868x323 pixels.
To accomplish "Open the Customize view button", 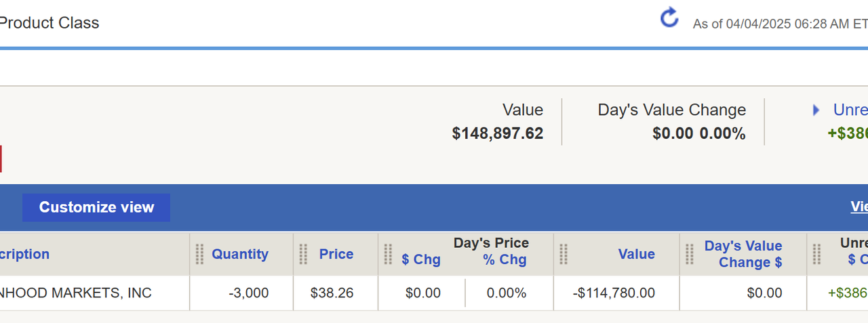I will click(96, 208).
